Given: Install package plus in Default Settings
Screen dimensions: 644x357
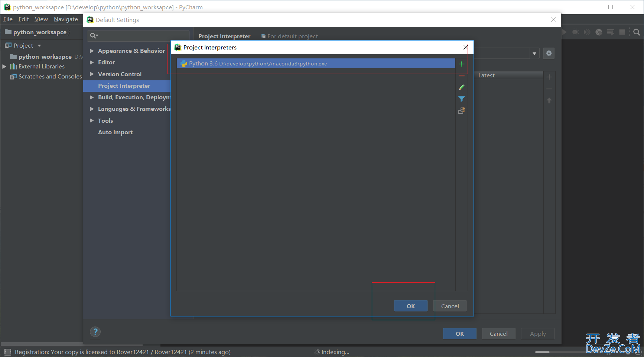Looking at the screenshot, I should point(549,77).
